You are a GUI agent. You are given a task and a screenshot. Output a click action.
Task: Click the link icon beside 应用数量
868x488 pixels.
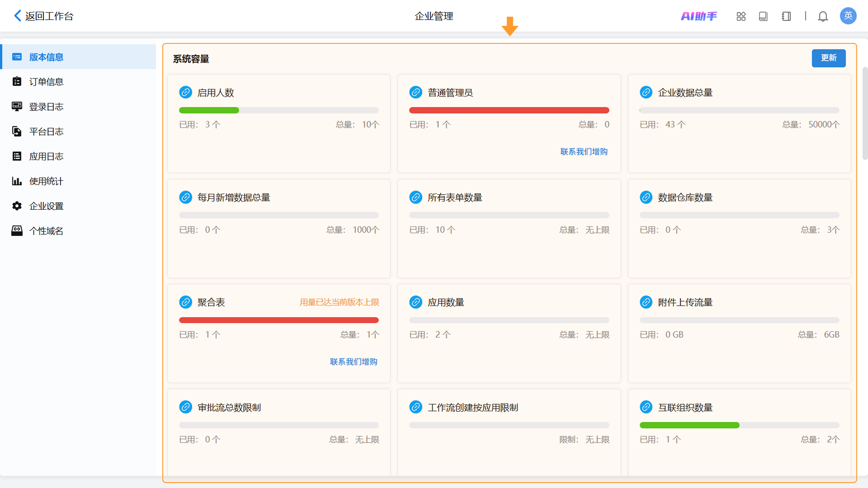pyautogui.click(x=415, y=302)
